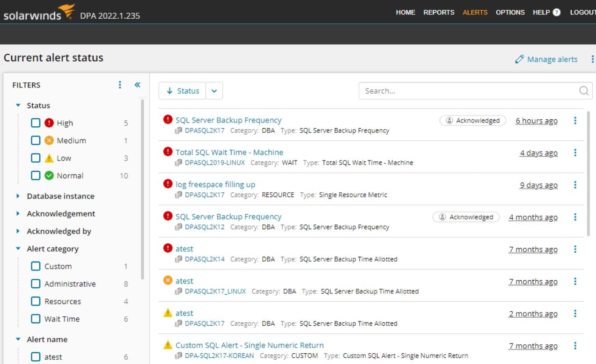This screenshot has width=596, height=364.
Task: Open kebab menu for Total SQL Wait Time alert
Action: (x=575, y=153)
